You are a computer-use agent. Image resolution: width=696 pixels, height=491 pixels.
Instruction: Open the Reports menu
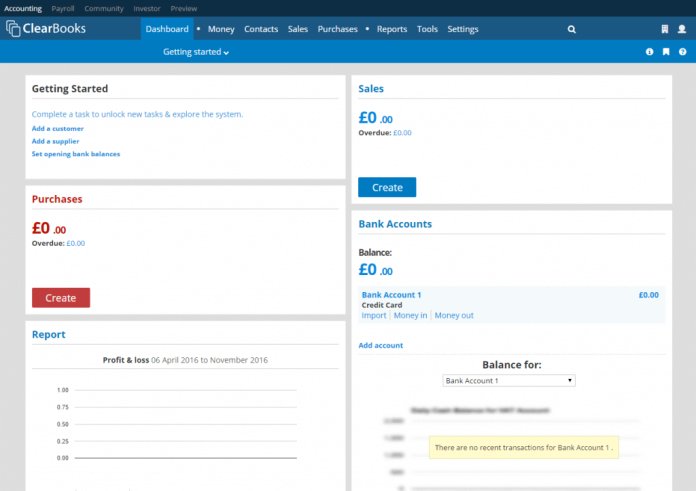pos(391,29)
